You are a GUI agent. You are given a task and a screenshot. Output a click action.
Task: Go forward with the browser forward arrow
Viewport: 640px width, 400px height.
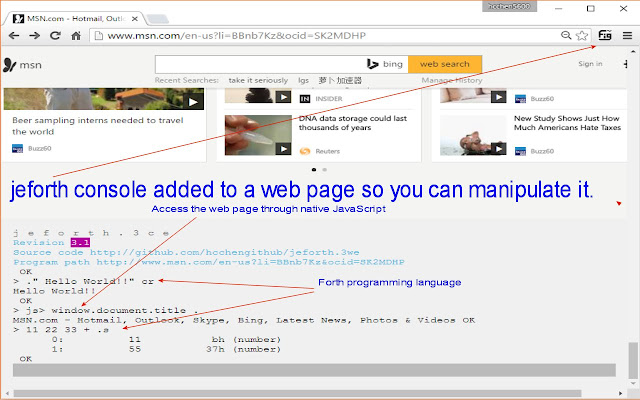tap(35, 36)
